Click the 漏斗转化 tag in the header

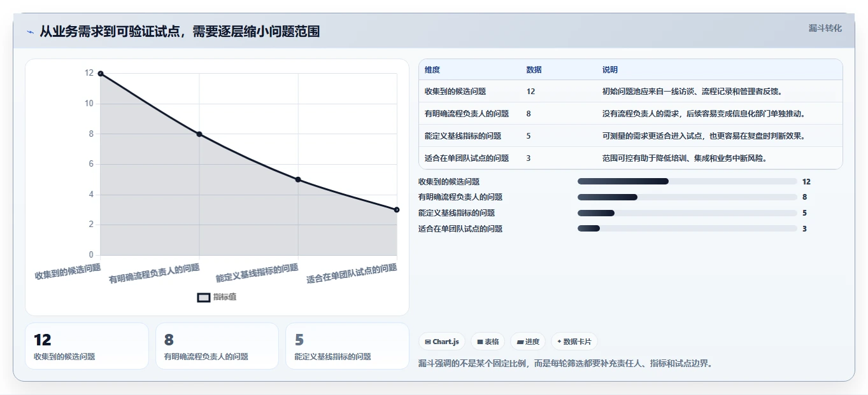825,29
